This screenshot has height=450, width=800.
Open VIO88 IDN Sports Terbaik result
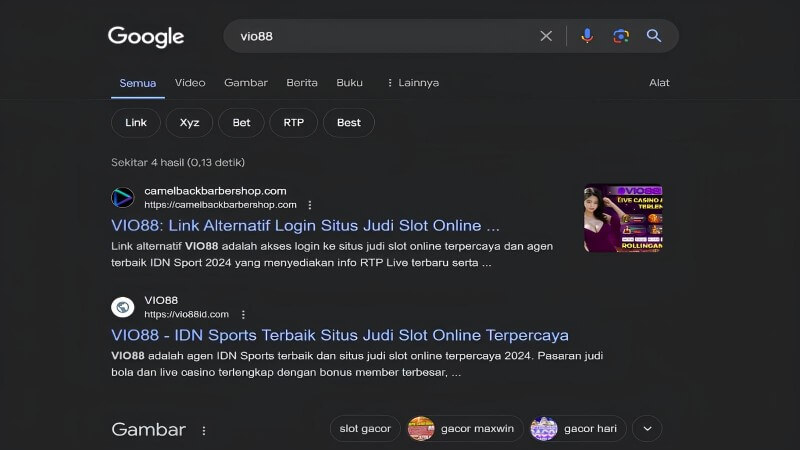(340, 335)
